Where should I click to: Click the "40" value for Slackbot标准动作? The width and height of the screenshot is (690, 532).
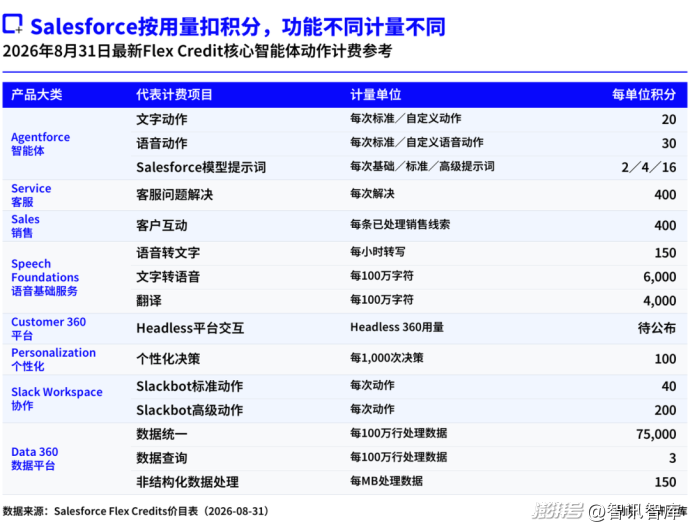point(669,386)
